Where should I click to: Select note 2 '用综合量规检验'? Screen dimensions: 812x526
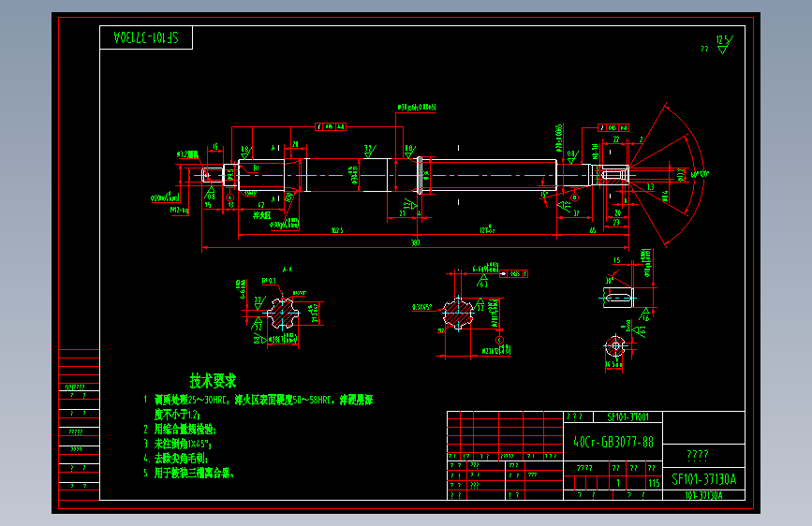pos(180,430)
